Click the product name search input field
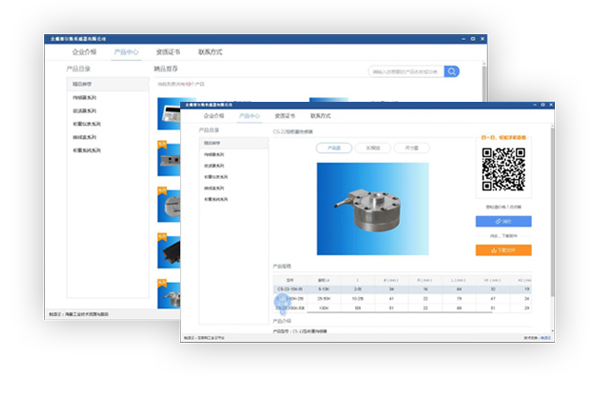595x396 pixels. click(x=406, y=71)
